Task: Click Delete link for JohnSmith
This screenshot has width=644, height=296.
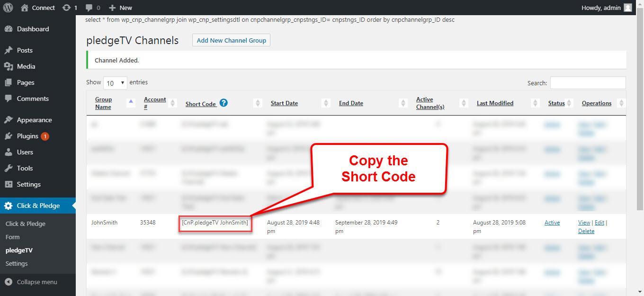Action: tap(586, 231)
